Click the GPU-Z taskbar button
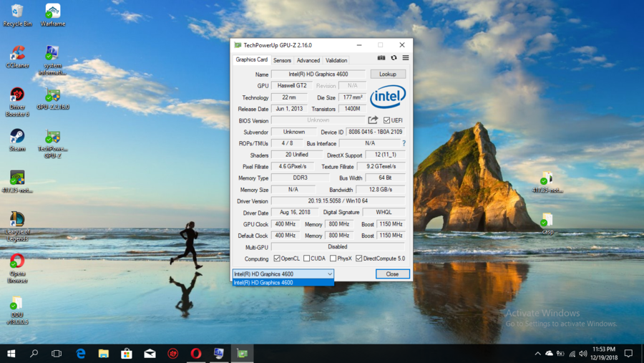The width and height of the screenshot is (644, 363). pos(243,353)
